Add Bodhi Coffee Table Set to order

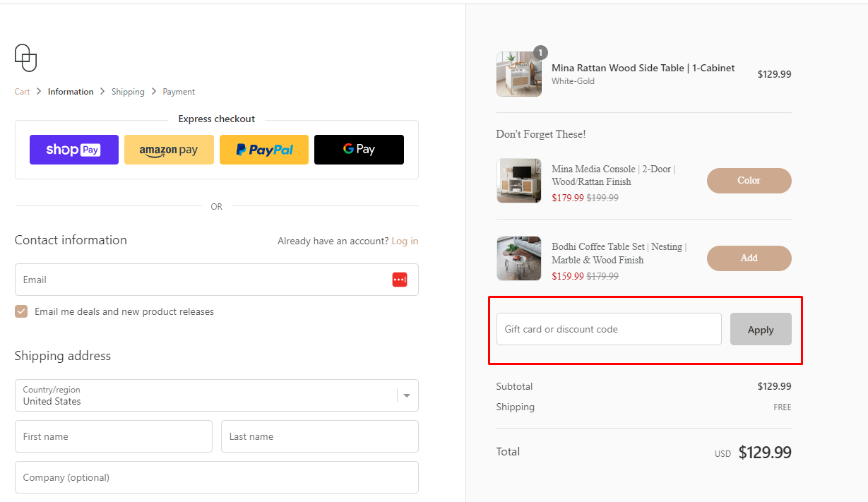tap(749, 258)
